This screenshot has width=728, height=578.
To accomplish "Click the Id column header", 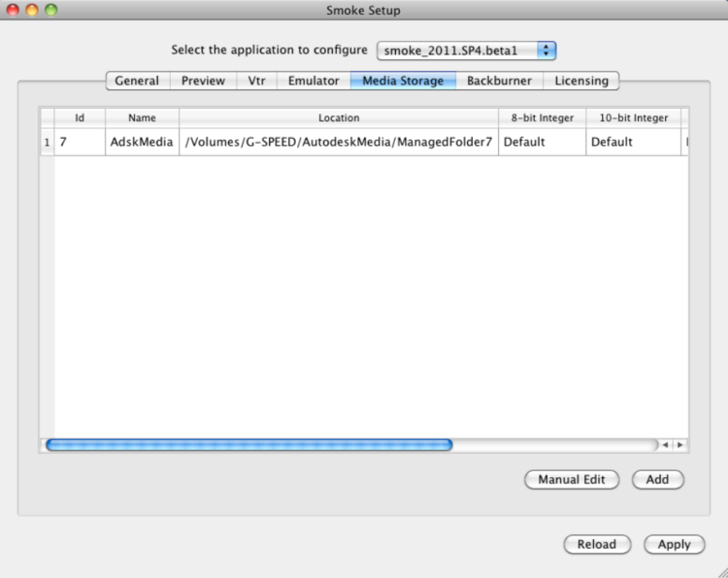I will (80, 118).
